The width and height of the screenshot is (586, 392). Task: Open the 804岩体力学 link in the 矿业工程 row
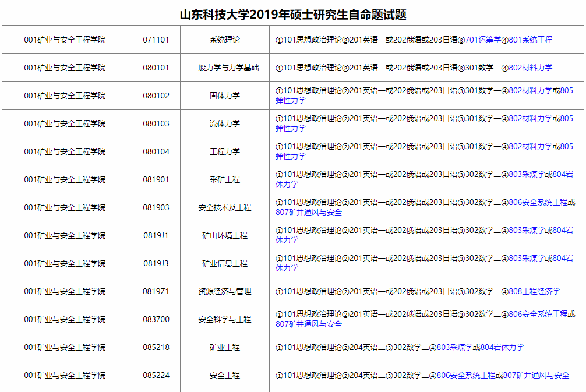click(502, 347)
